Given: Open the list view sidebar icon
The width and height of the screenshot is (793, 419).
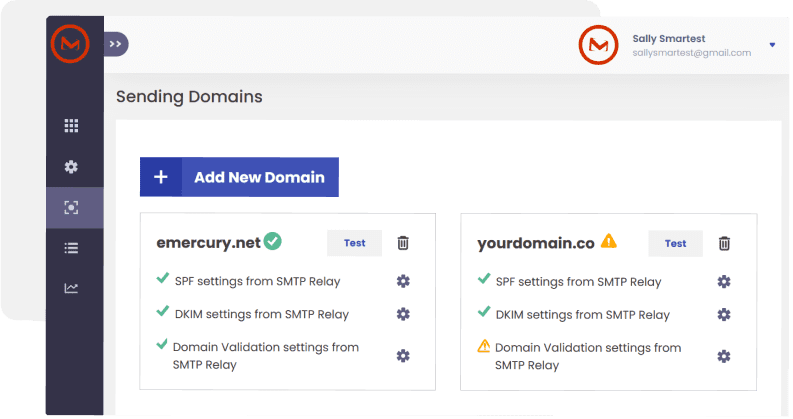Looking at the screenshot, I should pos(71,248).
